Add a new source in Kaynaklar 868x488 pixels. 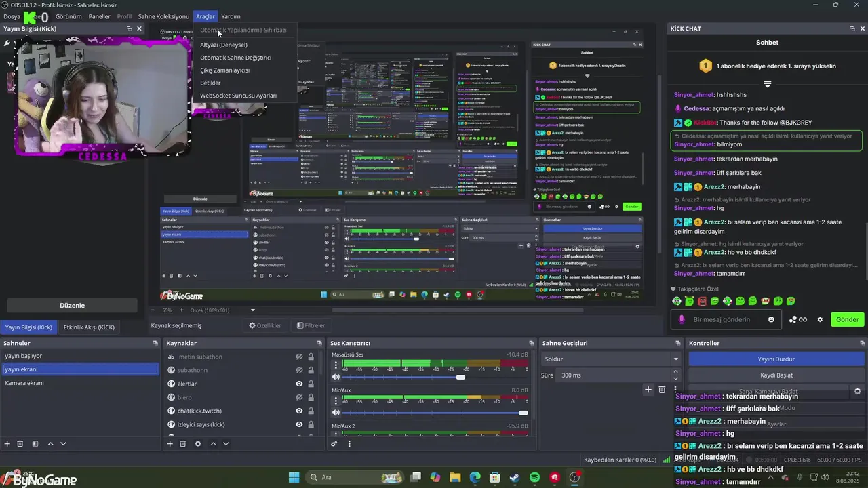point(170,444)
